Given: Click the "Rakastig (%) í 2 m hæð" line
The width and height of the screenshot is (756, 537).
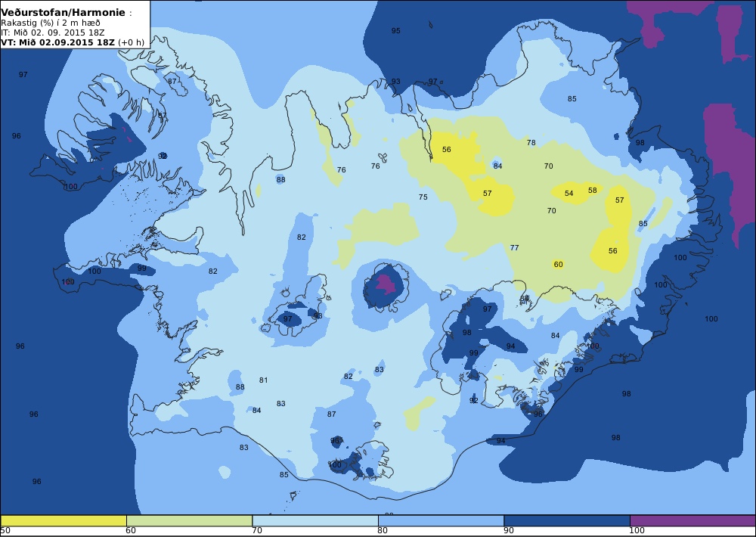Looking at the screenshot, I should pyautogui.click(x=50, y=23).
